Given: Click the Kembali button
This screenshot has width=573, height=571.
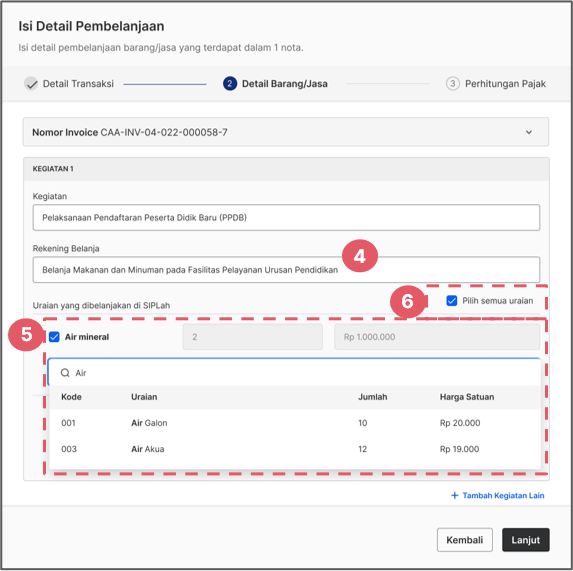Looking at the screenshot, I should click(x=464, y=540).
